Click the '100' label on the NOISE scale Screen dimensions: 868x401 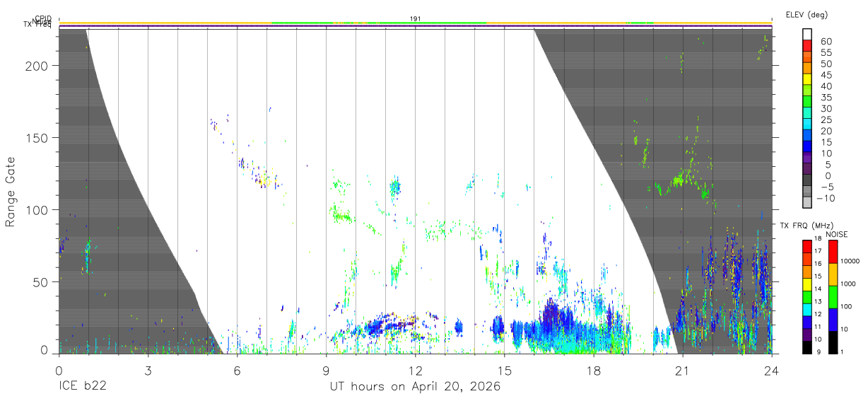pyautogui.click(x=847, y=306)
